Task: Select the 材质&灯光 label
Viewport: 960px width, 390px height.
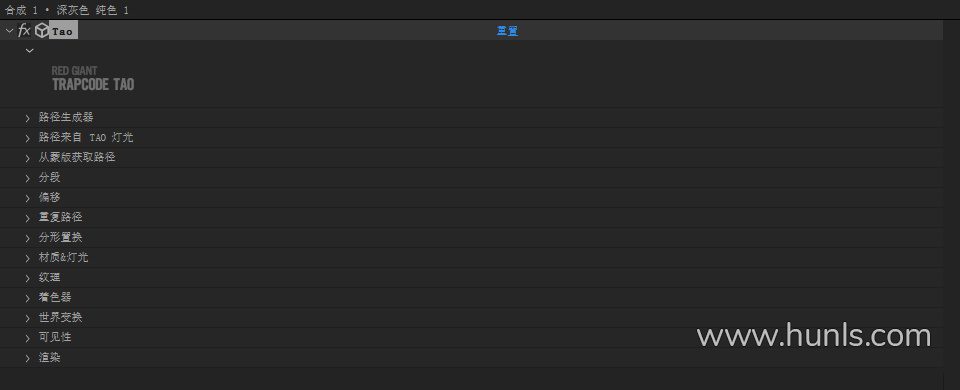Action: (x=64, y=257)
